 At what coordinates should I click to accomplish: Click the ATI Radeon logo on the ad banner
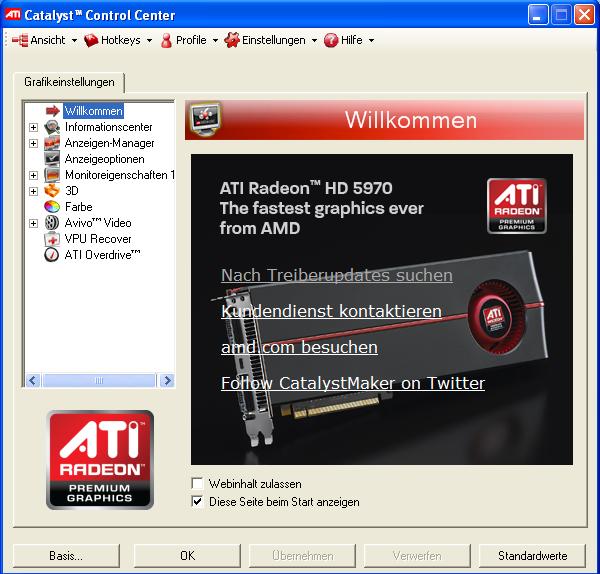[x=517, y=206]
